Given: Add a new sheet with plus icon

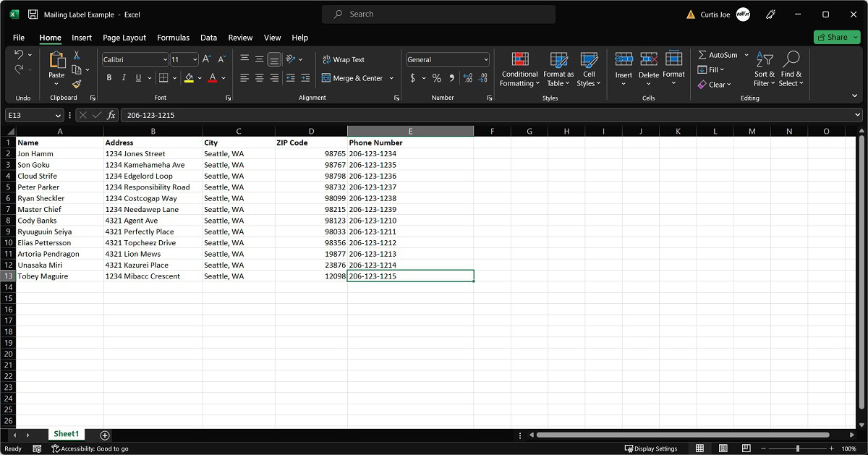Looking at the screenshot, I should tap(105, 435).
